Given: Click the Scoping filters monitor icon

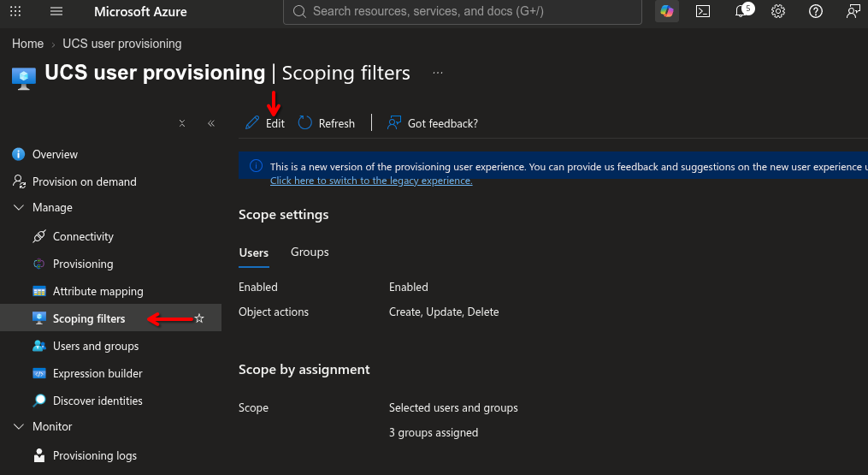Looking at the screenshot, I should (39, 318).
